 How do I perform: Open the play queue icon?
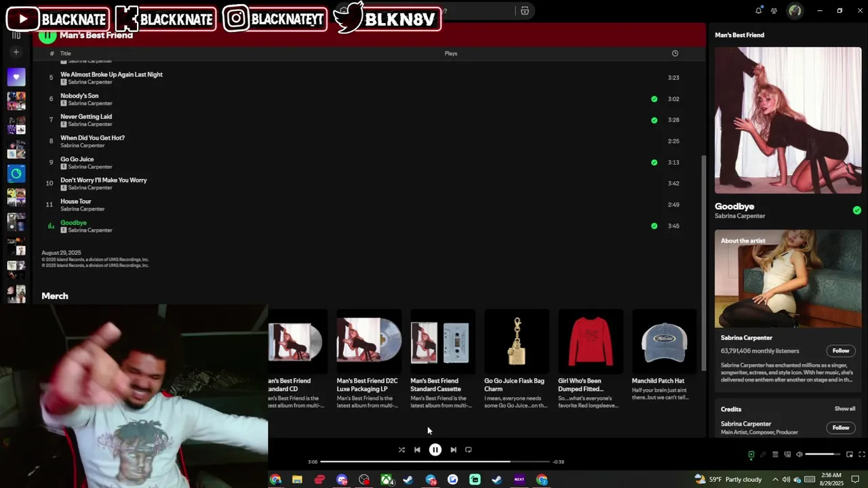pyautogui.click(x=775, y=454)
